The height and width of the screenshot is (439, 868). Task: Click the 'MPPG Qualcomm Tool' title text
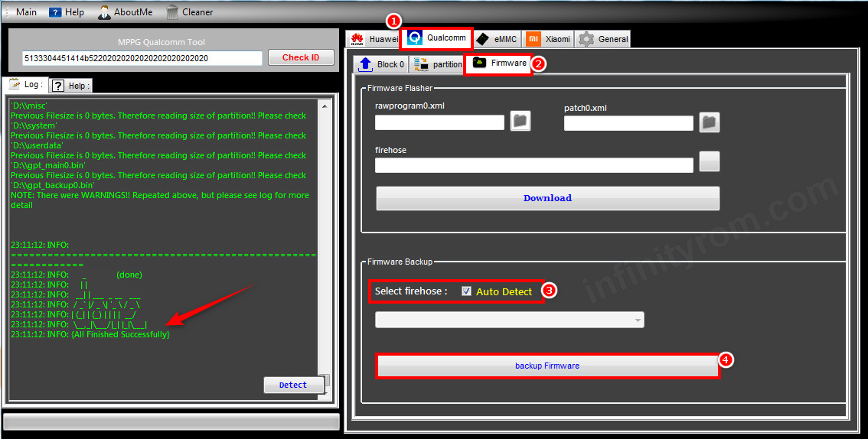161,42
